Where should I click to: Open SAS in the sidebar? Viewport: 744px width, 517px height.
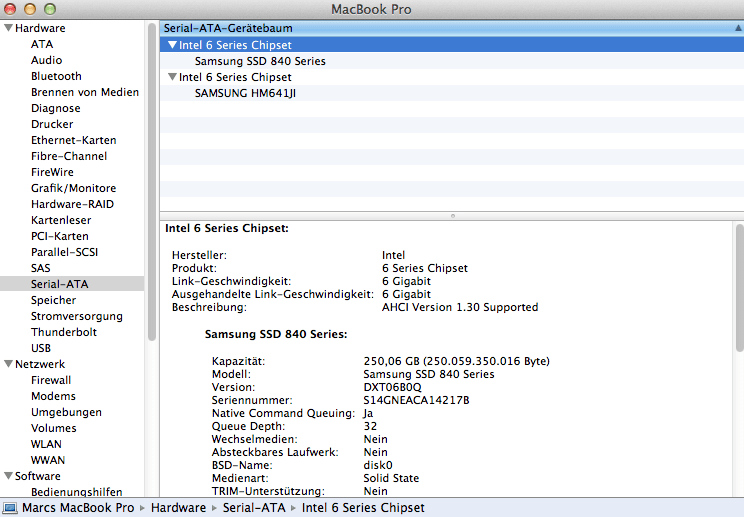40,268
